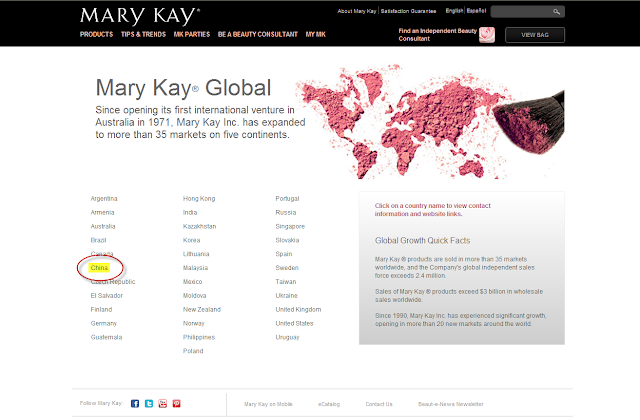The width and height of the screenshot is (640, 420).
Task: Select United States from country list
Action: click(x=294, y=323)
